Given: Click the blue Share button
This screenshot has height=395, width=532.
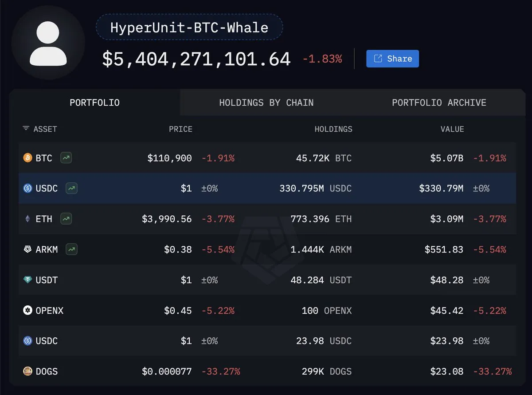Looking at the screenshot, I should click(392, 59).
